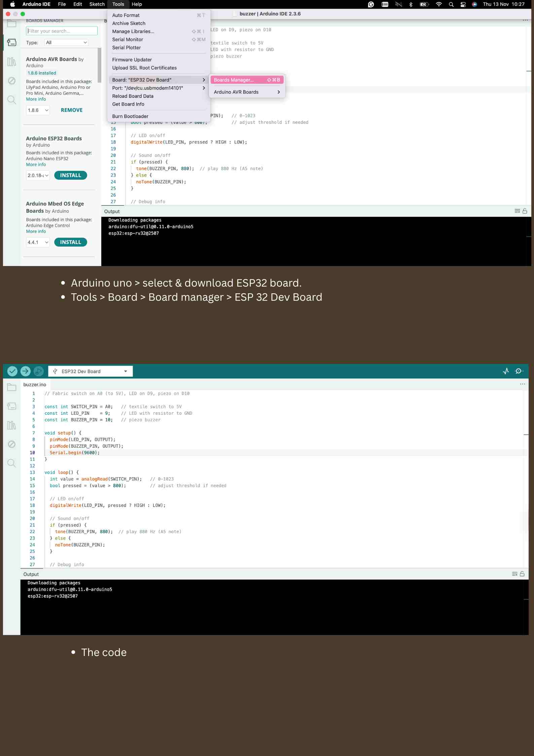Open AVR Boards version 1.8.6 dropdown
The width and height of the screenshot is (534, 756).
point(38,110)
